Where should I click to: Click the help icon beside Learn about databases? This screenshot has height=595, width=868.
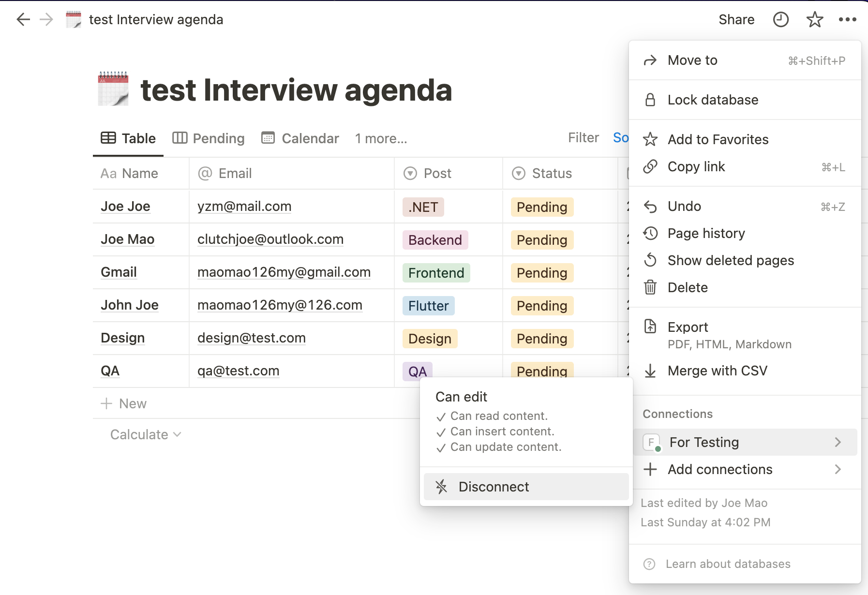pos(649,564)
